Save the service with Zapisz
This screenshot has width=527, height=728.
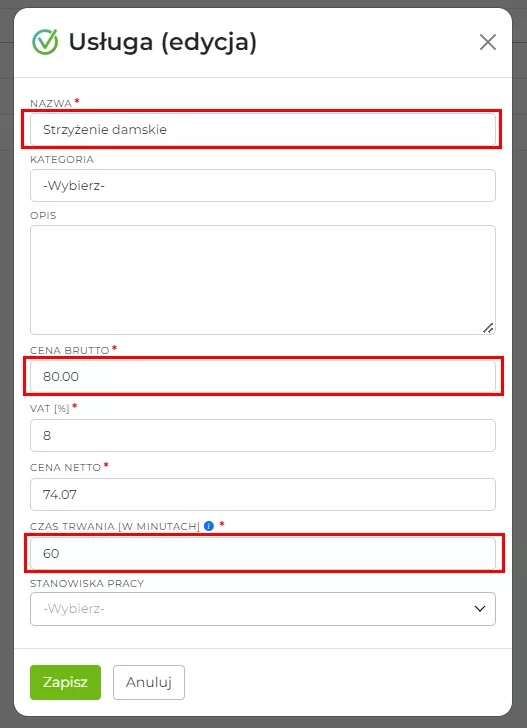click(x=65, y=682)
